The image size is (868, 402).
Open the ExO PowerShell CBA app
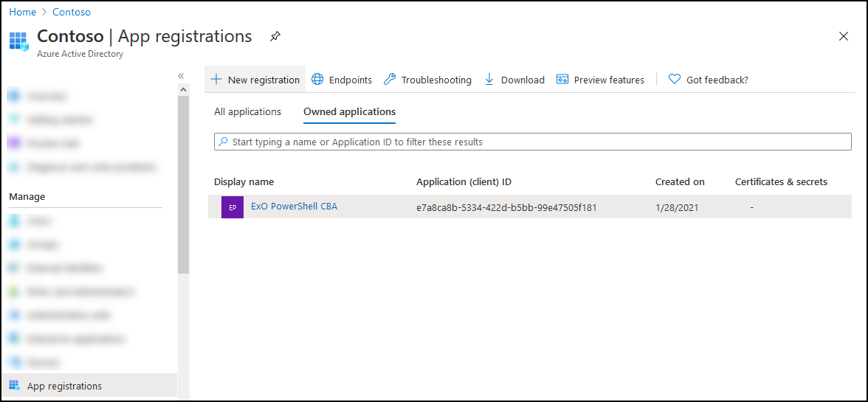pos(294,207)
